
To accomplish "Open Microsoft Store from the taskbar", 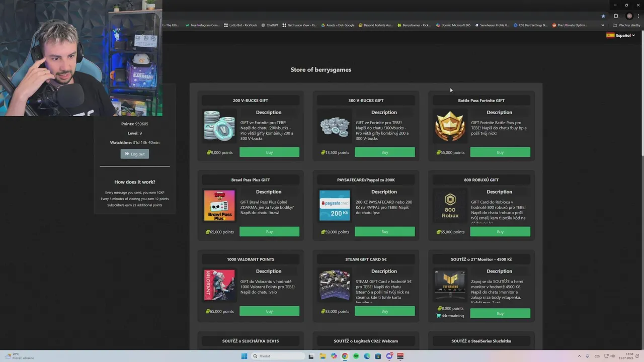I will coord(378,356).
